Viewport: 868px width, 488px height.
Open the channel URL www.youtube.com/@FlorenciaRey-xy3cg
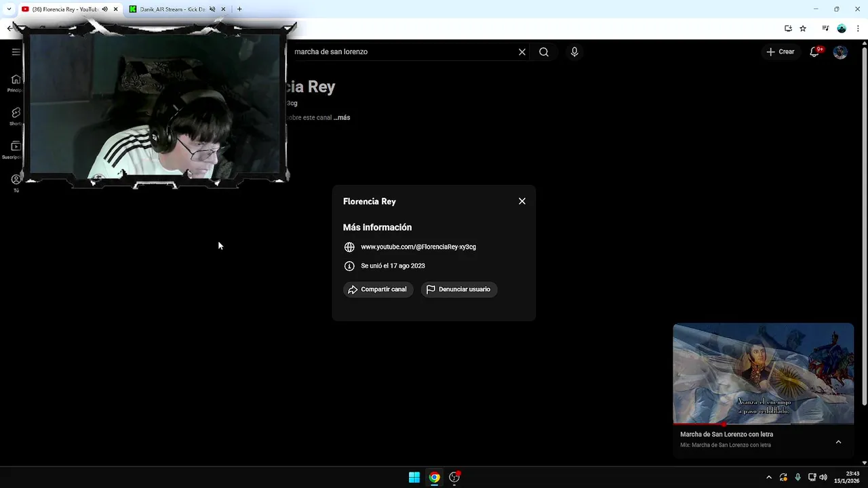click(x=418, y=247)
